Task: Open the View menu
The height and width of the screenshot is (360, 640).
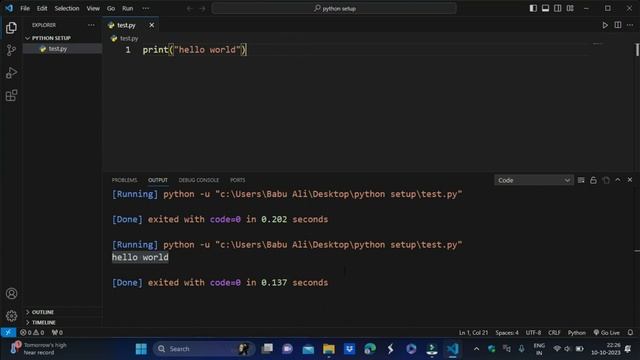Action: tap(93, 8)
